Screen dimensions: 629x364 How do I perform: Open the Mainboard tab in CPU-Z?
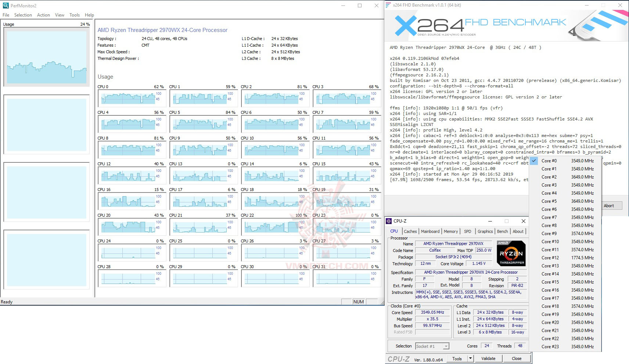[430, 231]
